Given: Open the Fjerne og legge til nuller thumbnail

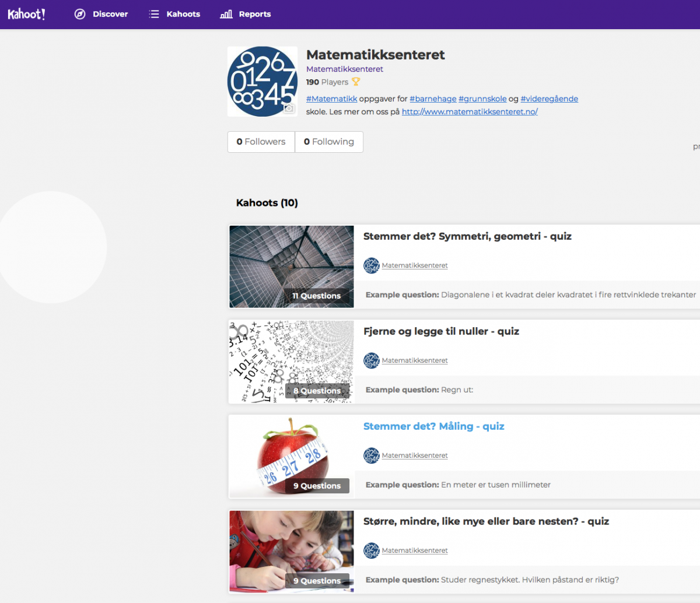Looking at the screenshot, I should (292, 362).
